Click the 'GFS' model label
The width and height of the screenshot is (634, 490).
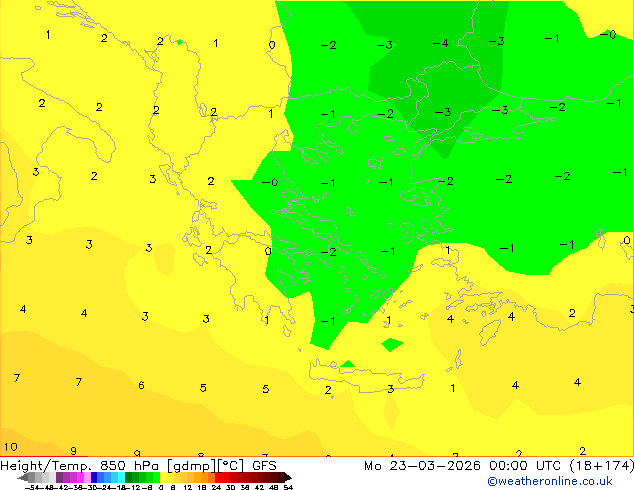tap(264, 466)
